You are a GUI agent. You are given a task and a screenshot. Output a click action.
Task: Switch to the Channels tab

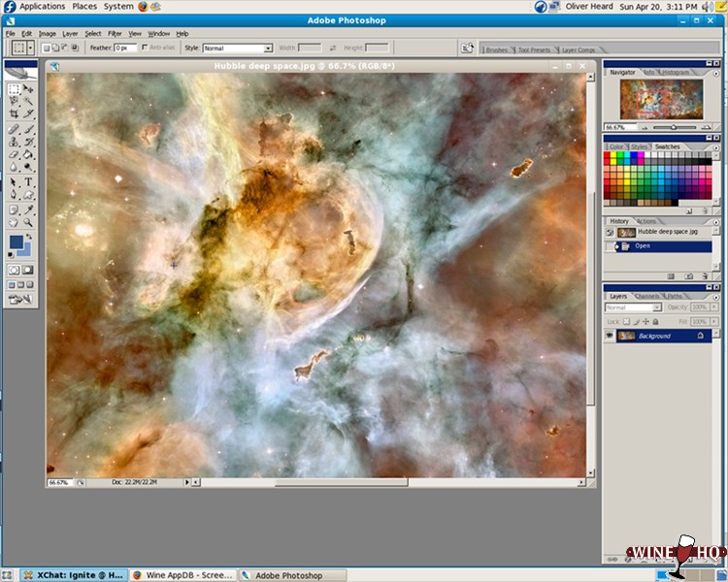(x=646, y=296)
